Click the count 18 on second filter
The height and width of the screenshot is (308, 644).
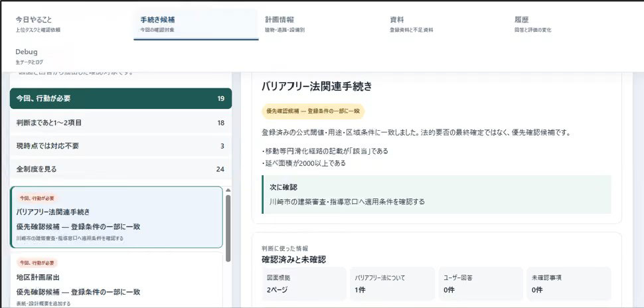pyautogui.click(x=220, y=123)
